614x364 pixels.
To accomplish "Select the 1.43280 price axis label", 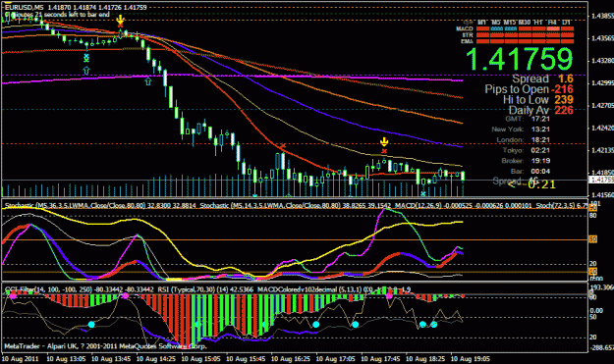I will (x=602, y=61).
